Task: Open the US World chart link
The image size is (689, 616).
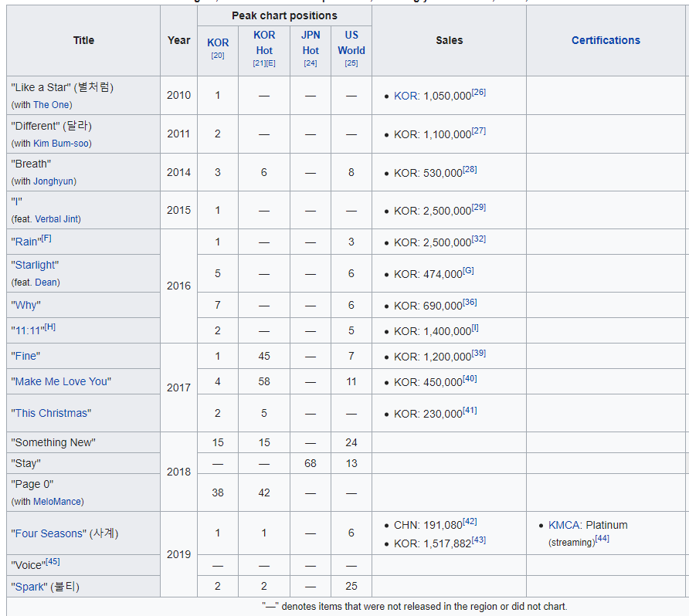Action: 351,42
